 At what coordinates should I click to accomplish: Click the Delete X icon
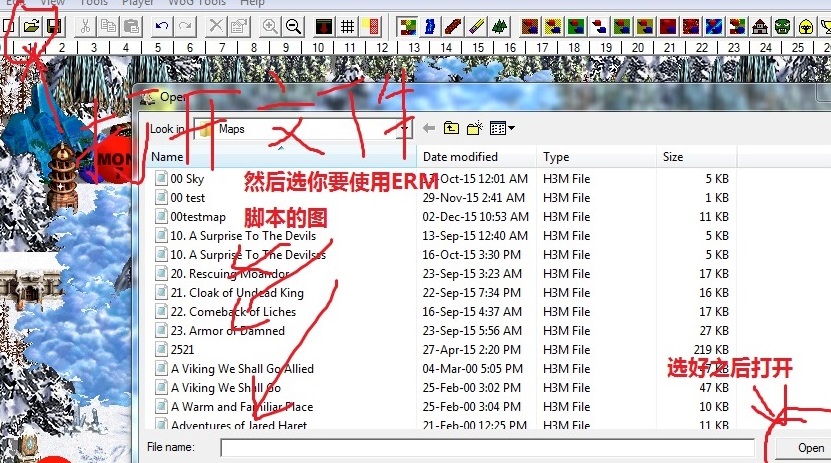216,26
